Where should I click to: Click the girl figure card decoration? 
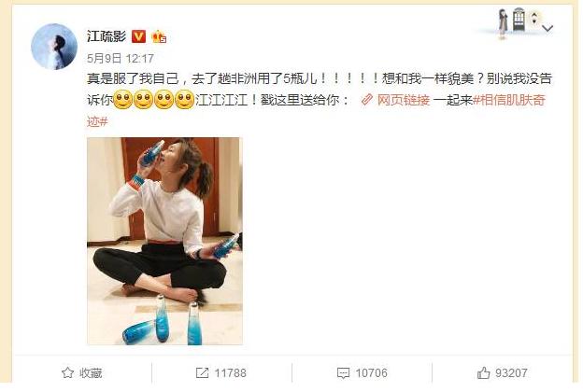[503, 23]
